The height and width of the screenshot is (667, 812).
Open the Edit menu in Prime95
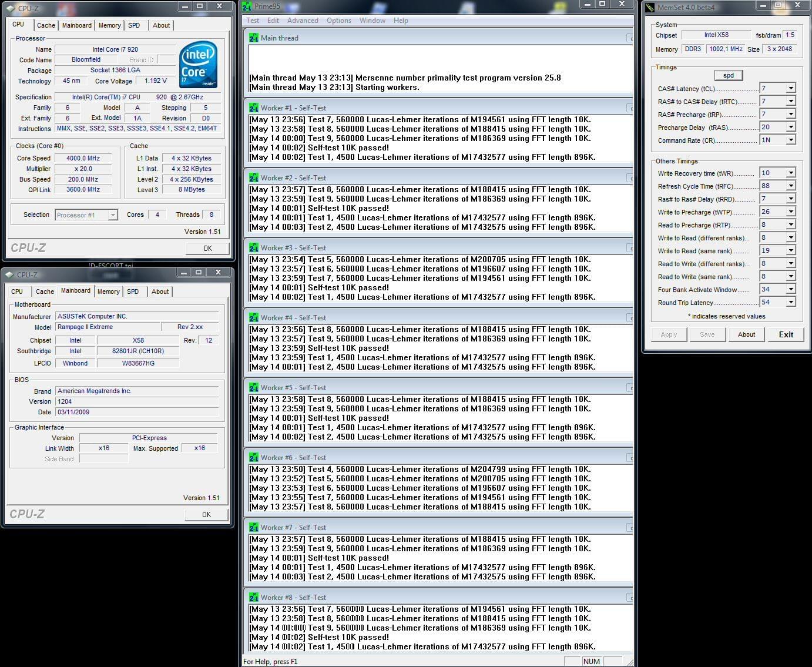tap(273, 21)
